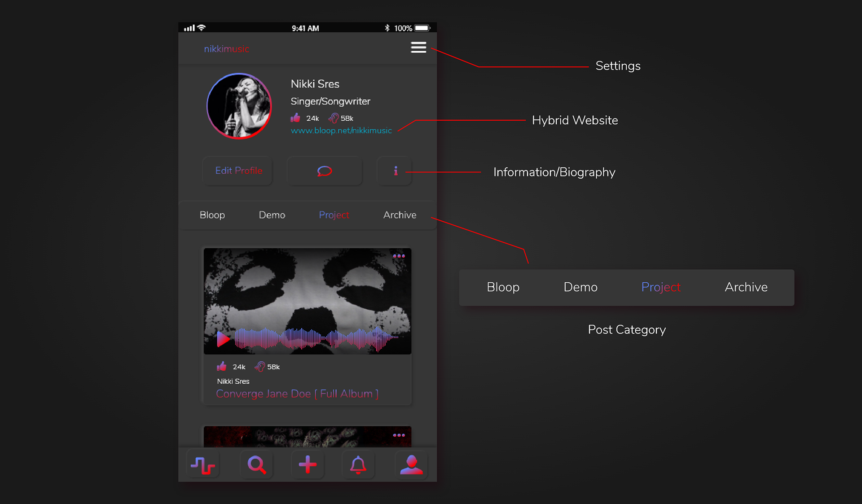Click the Bluetooth status bar icon
Viewport: 862px width, 504px height.
(x=387, y=28)
